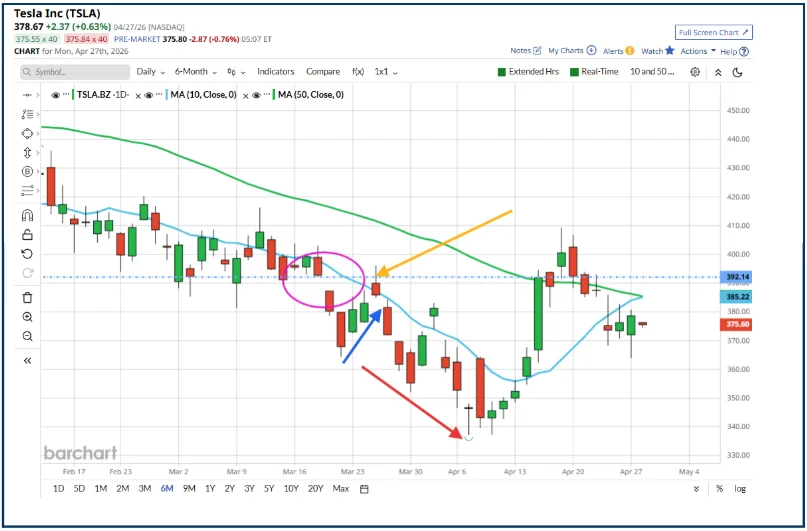Select the vertical arrow measure tool

[28, 153]
